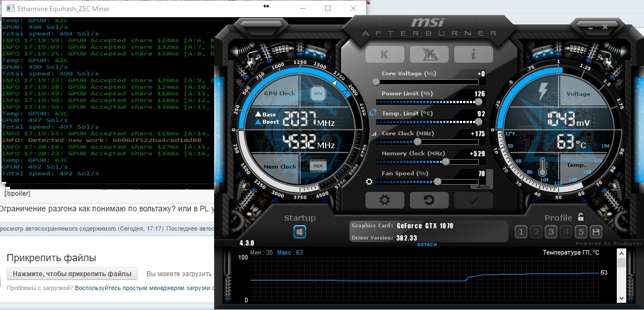The image size is (644, 310).
Task: Click the thermometer icon in temperature gauge
Action: click(x=544, y=167)
